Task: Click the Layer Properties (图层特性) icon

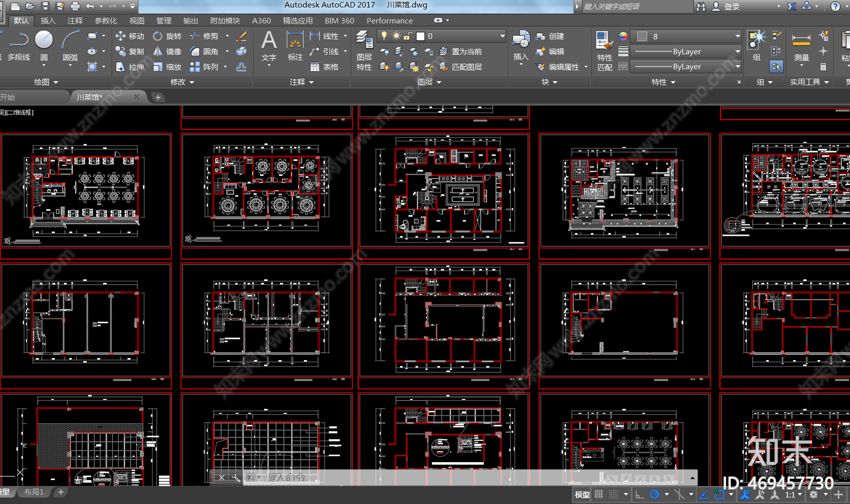Action: pyautogui.click(x=364, y=50)
